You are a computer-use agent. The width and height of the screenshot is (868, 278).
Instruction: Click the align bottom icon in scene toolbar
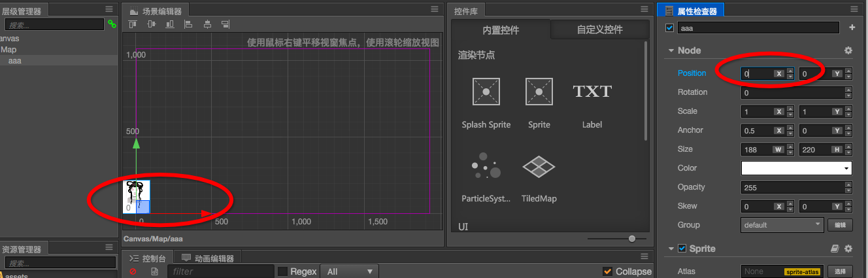170,24
